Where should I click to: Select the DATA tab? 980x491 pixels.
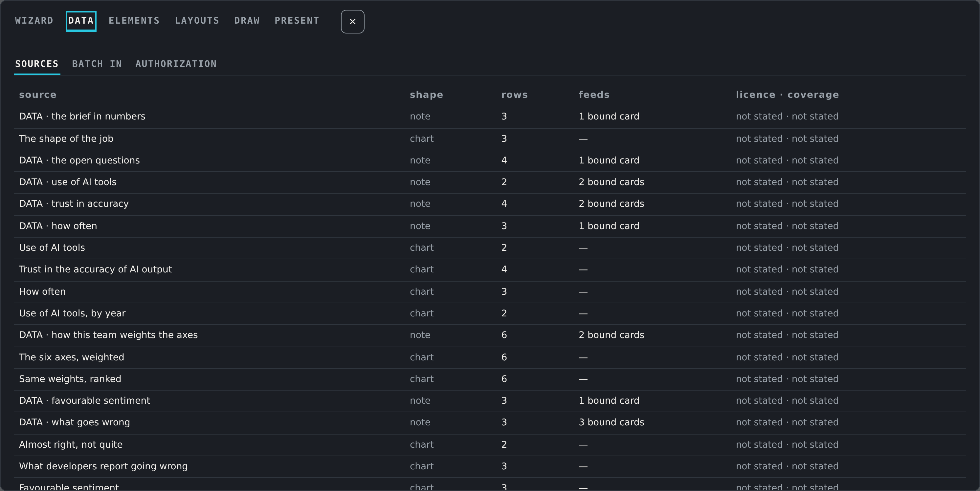[81, 21]
